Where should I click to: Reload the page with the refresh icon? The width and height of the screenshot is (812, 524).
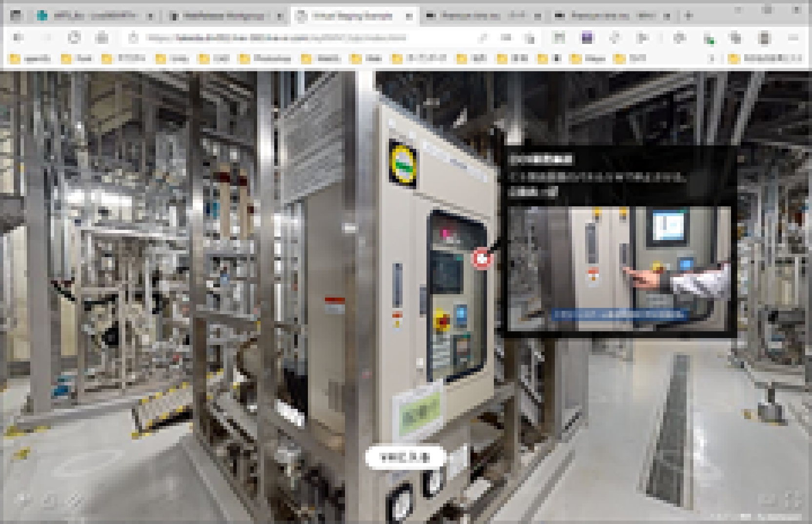pyautogui.click(x=74, y=38)
